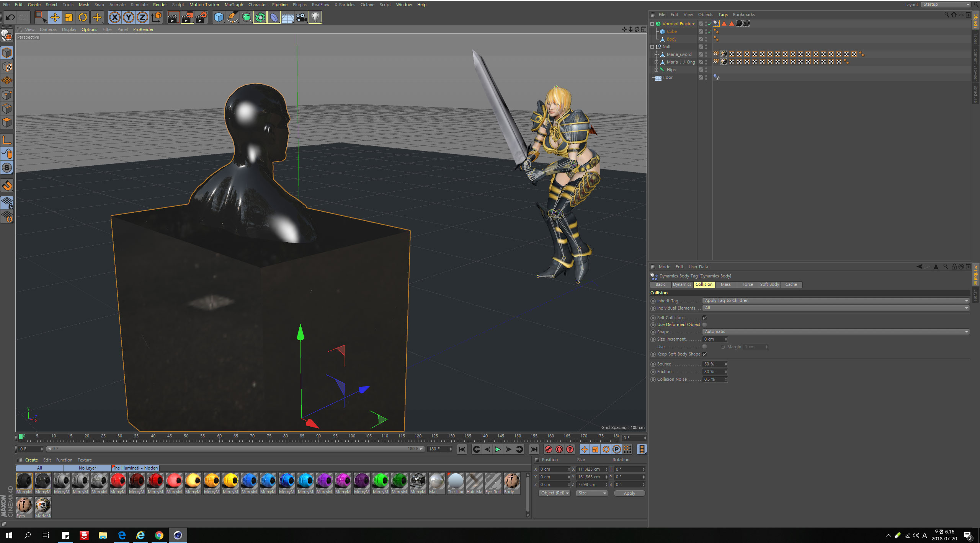Open the Simulate menu

click(x=139, y=5)
